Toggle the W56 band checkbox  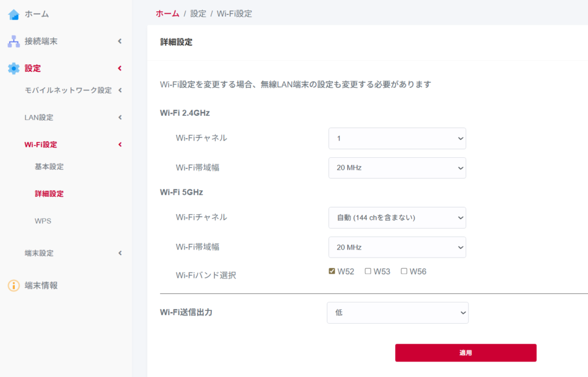tap(404, 271)
